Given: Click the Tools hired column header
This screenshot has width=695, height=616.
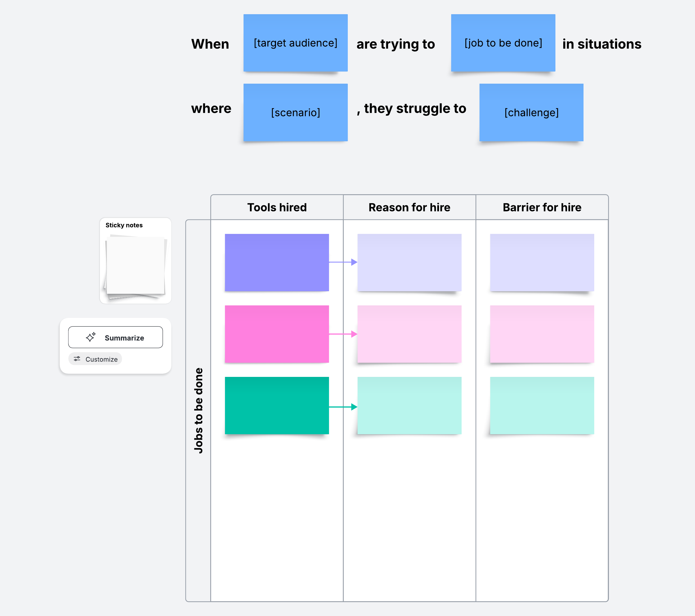Looking at the screenshot, I should 277,207.
